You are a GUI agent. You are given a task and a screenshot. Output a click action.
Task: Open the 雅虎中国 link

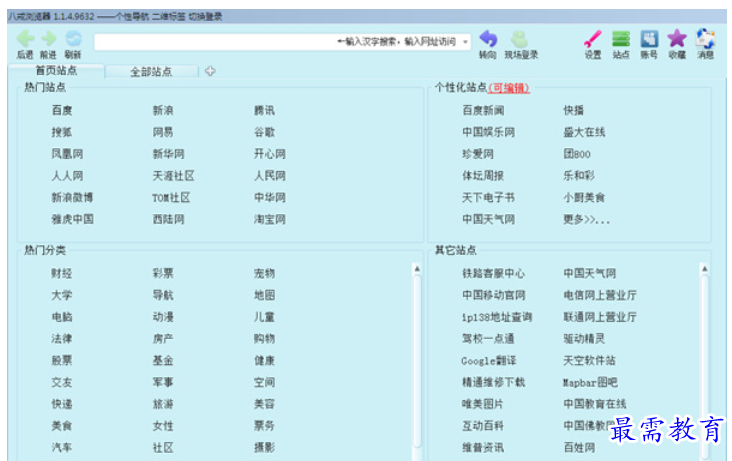coord(72,220)
